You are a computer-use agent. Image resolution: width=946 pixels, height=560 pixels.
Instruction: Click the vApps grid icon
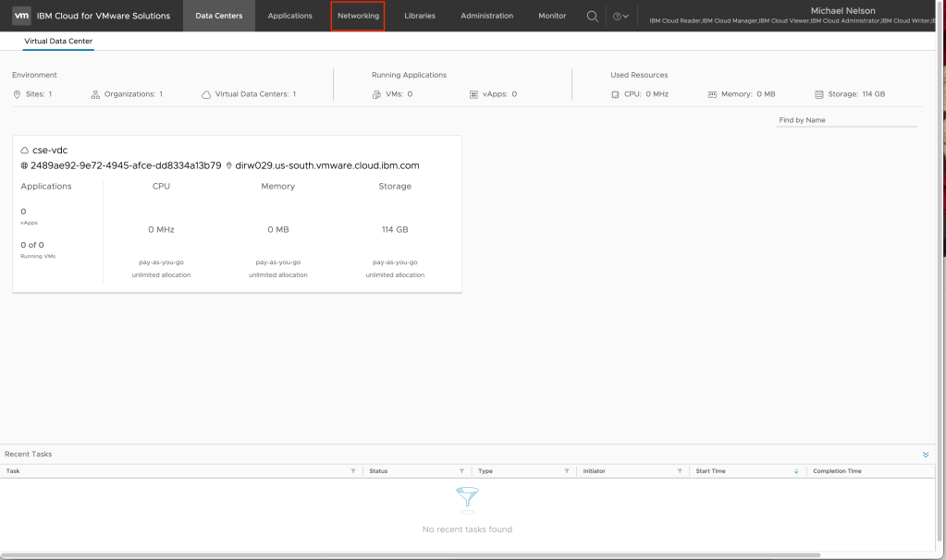pos(473,94)
